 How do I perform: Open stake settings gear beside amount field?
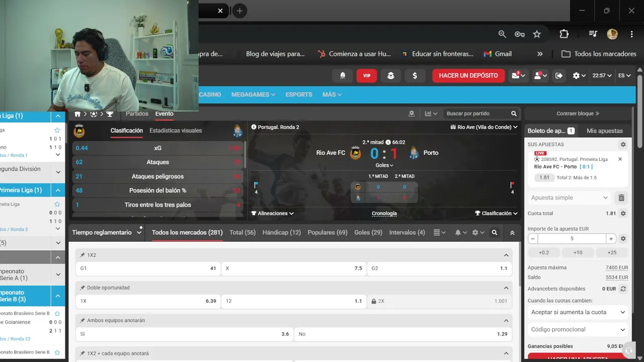623,239
